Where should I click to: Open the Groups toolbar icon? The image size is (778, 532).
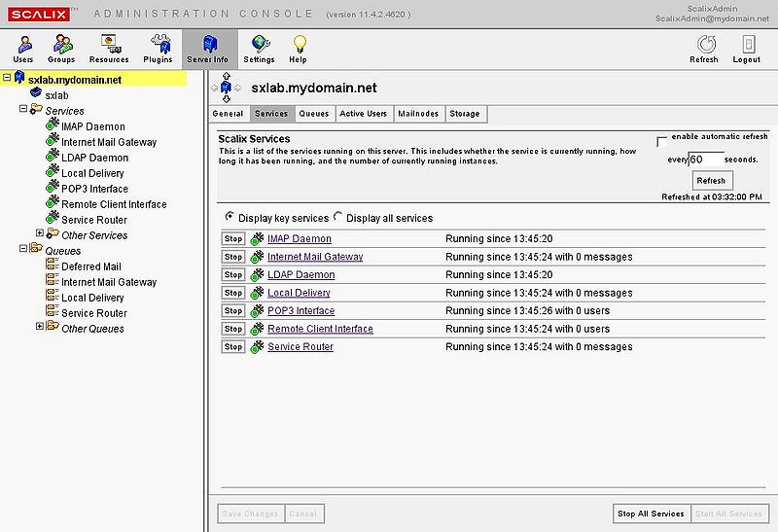[61, 46]
